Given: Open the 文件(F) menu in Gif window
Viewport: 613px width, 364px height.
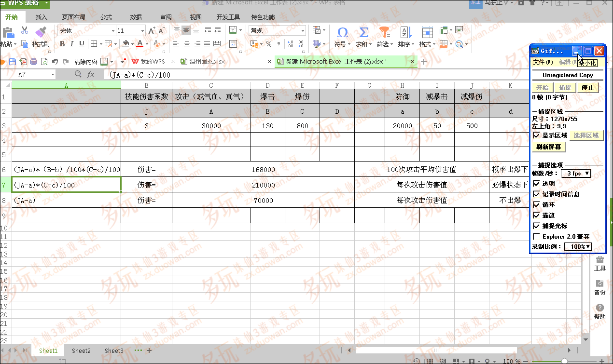Looking at the screenshot, I should tap(543, 62).
